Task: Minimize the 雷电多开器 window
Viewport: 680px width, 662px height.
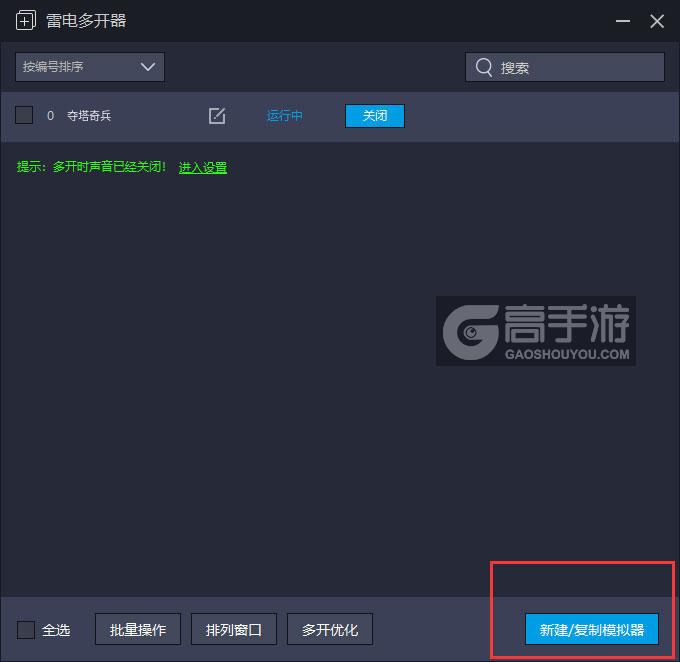Action: [623, 21]
